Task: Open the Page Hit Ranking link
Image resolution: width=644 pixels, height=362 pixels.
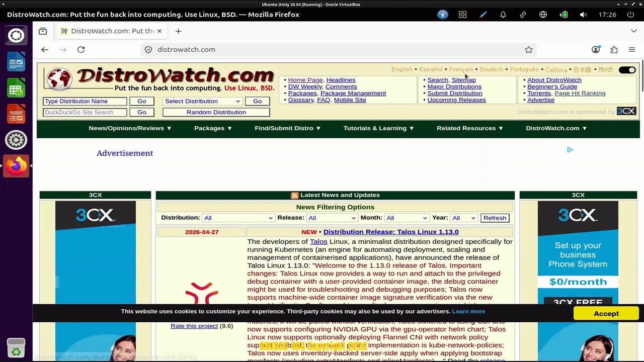Action: [580, 93]
